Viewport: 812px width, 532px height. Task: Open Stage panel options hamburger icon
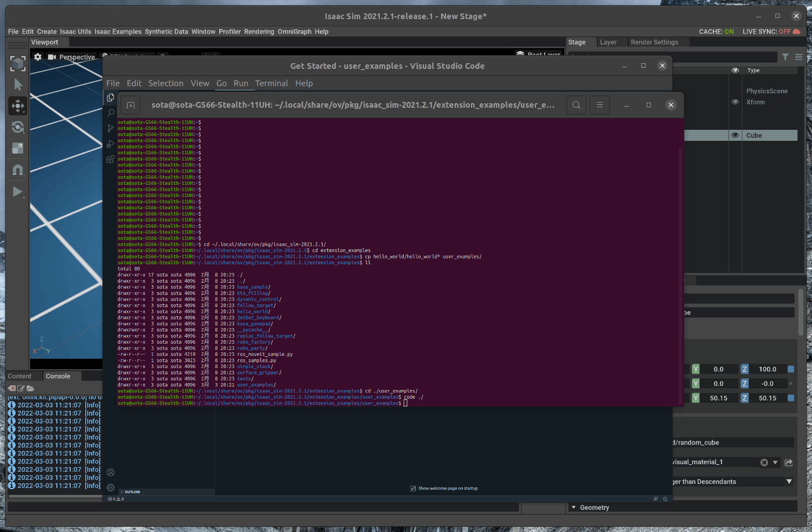point(799,57)
